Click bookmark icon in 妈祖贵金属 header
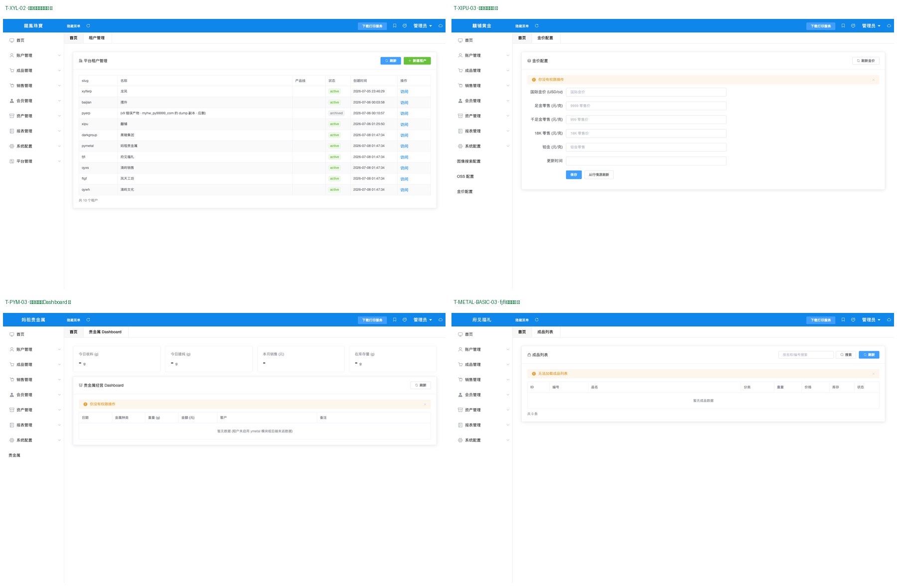The height and width of the screenshot is (588, 897). [x=395, y=320]
